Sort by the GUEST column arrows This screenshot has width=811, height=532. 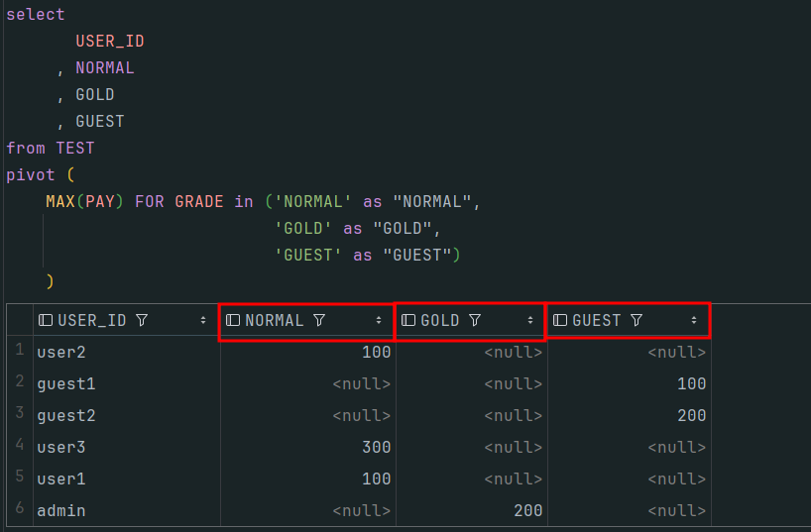[x=694, y=321]
